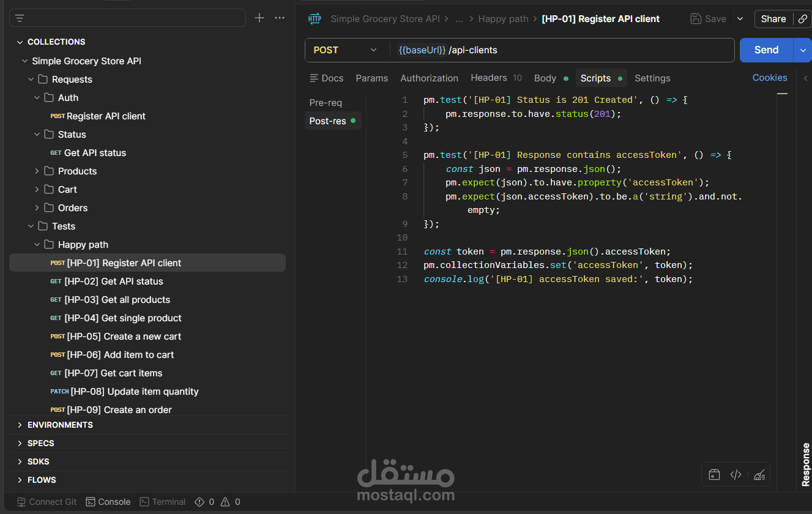Screen dimensions: 812x514
Task: Collapse the Auth folder
Action: point(37,98)
